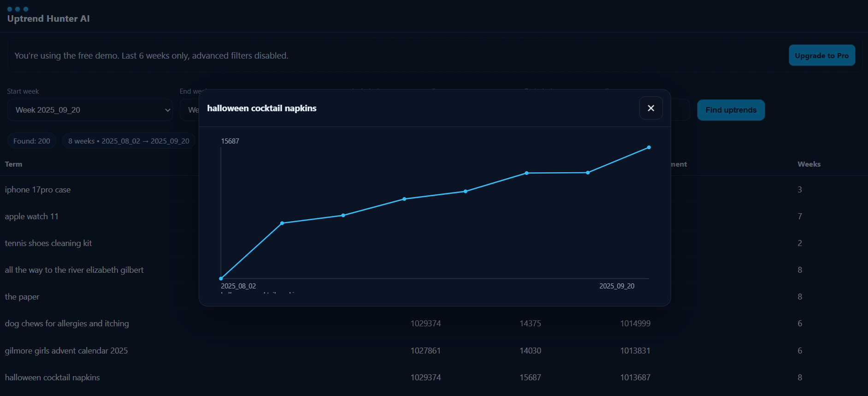Screen dimensions: 868x396
Task: Open the Start week dropdown
Action: click(90, 110)
